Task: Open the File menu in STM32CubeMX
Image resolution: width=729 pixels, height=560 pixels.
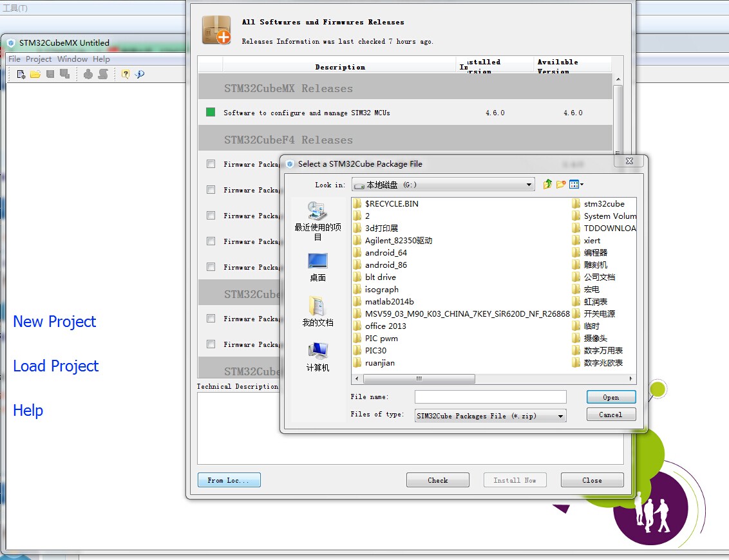Action: (x=14, y=59)
